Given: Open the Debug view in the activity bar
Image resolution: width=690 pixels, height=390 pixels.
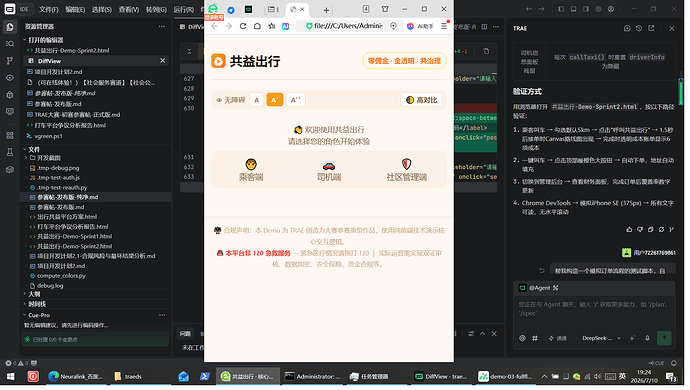Looking at the screenshot, I should click(10, 95).
